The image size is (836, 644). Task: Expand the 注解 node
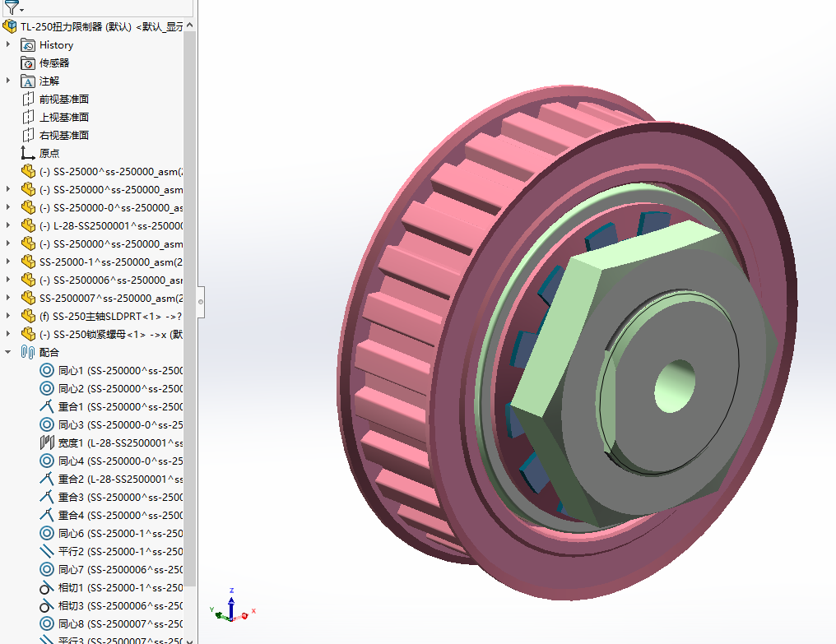(x=8, y=81)
